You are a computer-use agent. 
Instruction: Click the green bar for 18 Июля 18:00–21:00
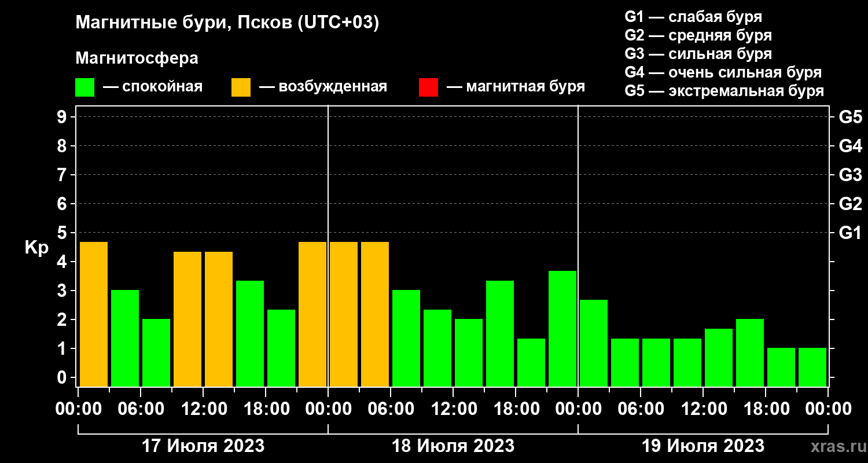tap(531, 363)
